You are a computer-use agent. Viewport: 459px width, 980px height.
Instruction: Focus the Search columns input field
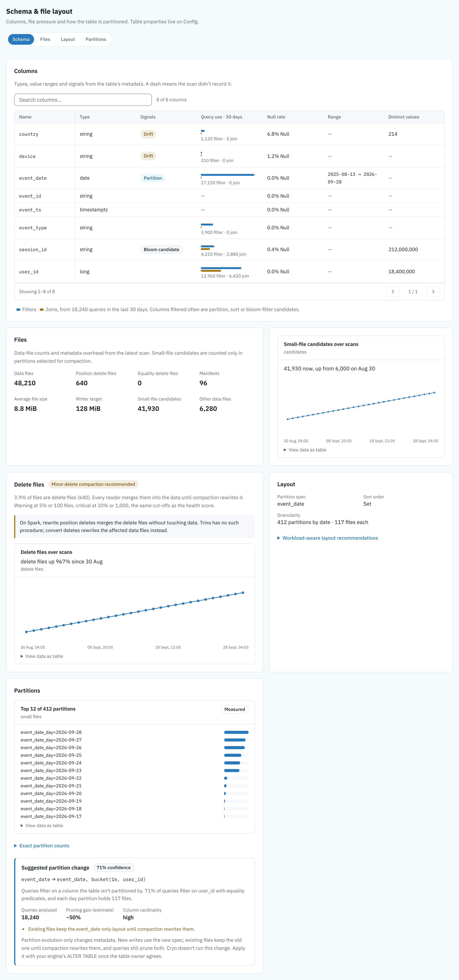(x=83, y=100)
